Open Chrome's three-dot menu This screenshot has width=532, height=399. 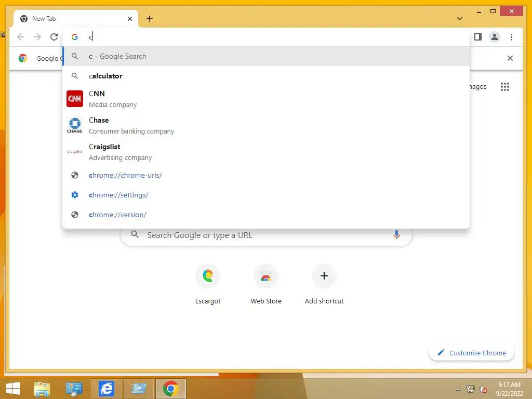(511, 37)
